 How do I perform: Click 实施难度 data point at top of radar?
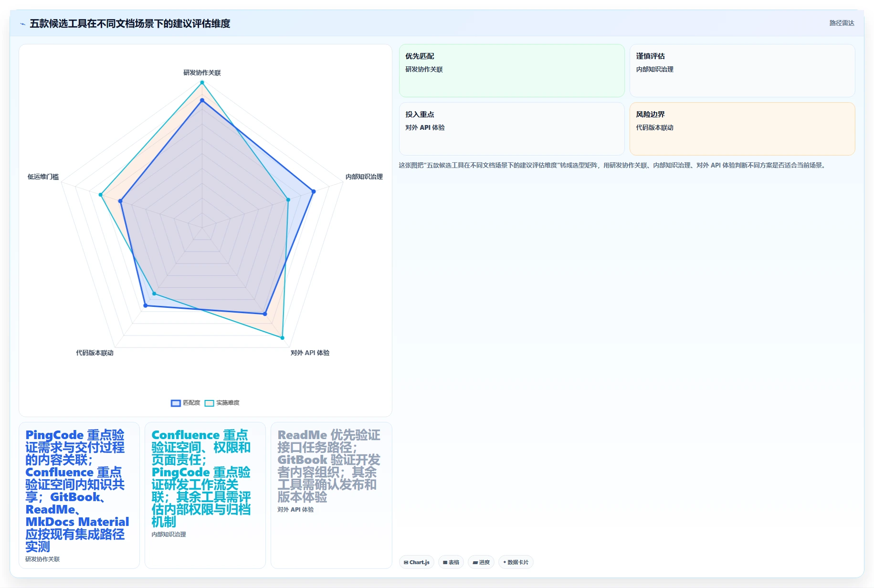click(202, 83)
